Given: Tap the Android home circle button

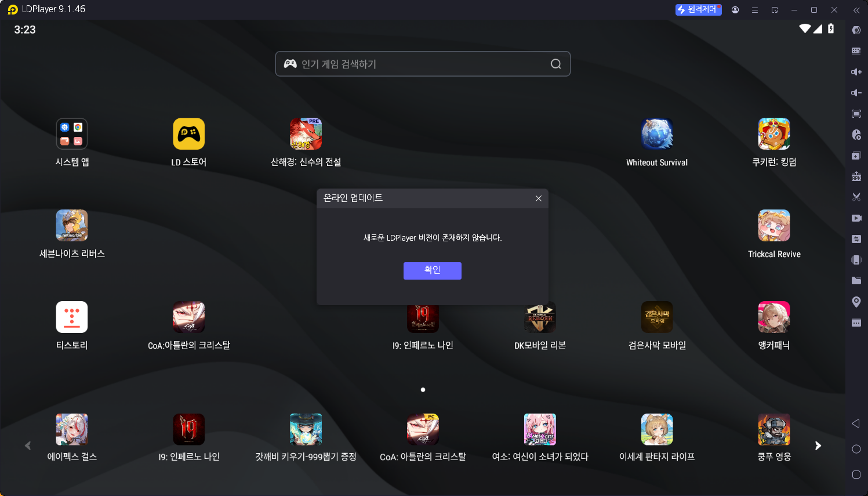Looking at the screenshot, I should click(x=856, y=449).
